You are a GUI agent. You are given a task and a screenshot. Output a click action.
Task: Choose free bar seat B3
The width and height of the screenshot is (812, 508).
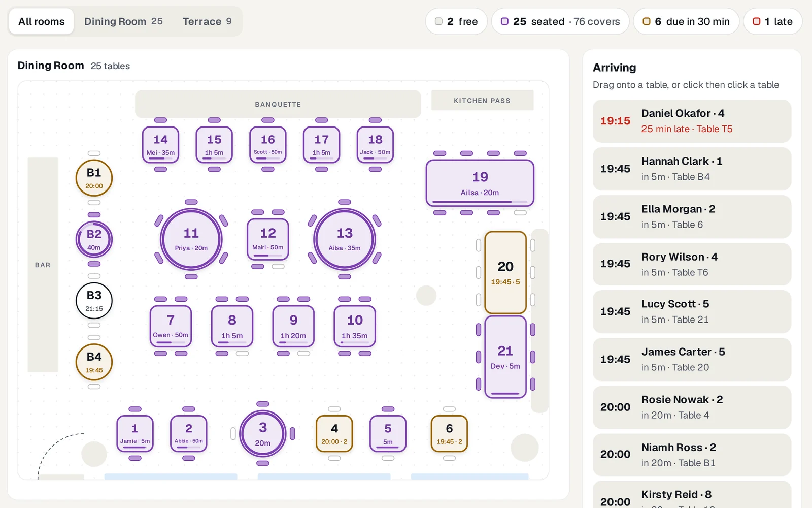pos(94,301)
